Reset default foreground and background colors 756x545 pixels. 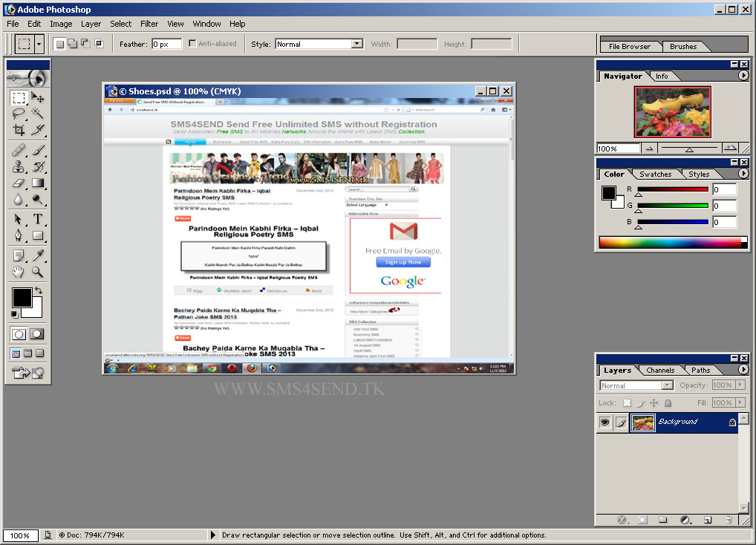(15, 314)
